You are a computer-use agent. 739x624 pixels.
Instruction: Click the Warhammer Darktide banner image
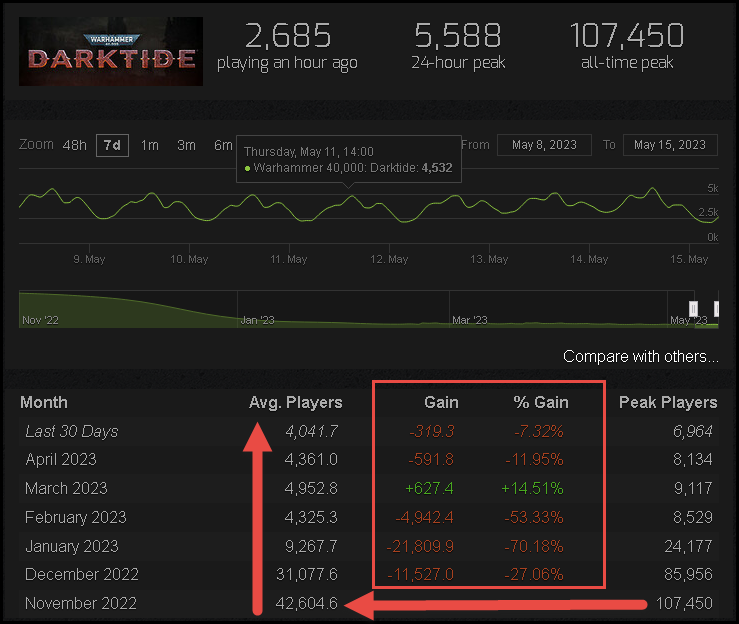[x=111, y=51]
